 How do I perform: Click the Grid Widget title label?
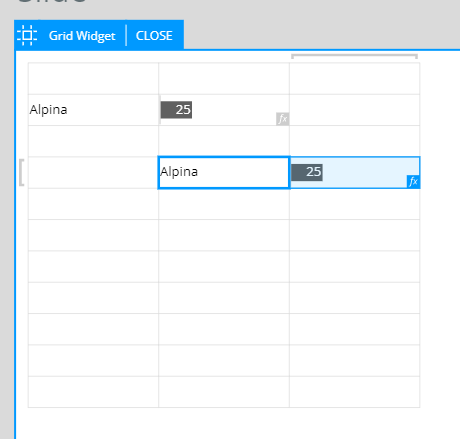[x=82, y=36]
